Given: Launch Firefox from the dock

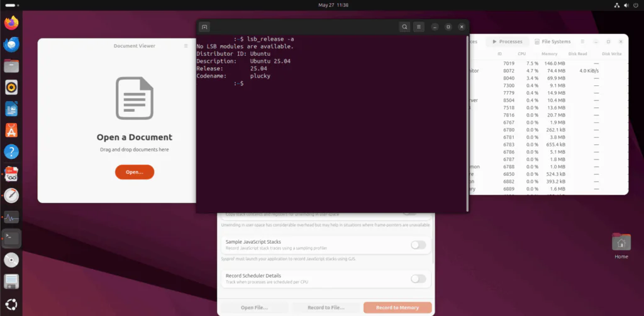Looking at the screenshot, I should (x=11, y=23).
